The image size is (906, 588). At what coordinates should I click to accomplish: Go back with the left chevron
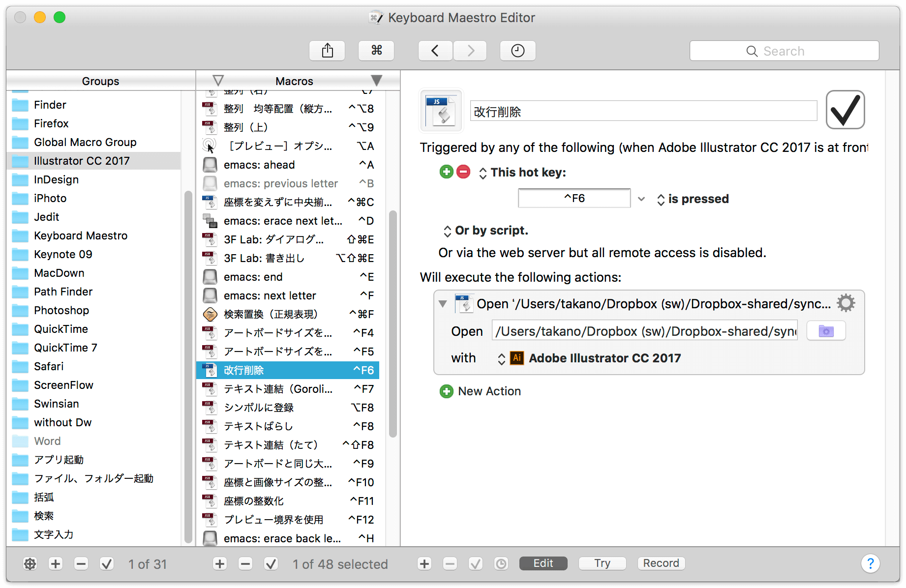pos(435,51)
